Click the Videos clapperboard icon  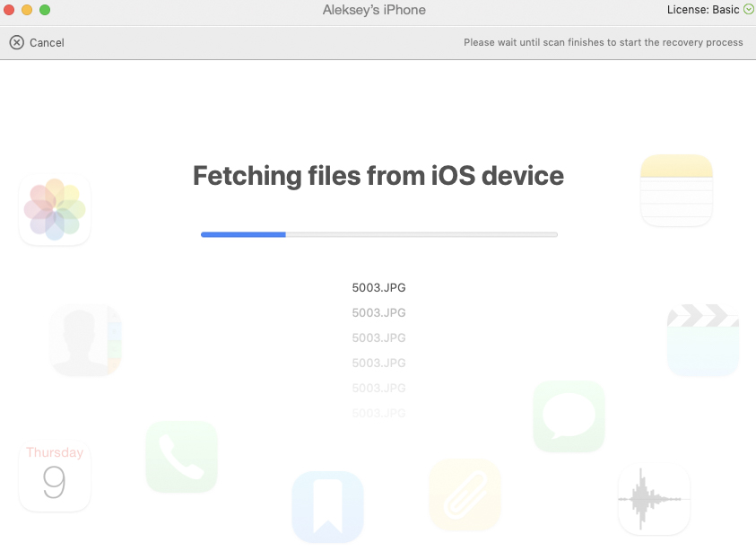coord(702,340)
